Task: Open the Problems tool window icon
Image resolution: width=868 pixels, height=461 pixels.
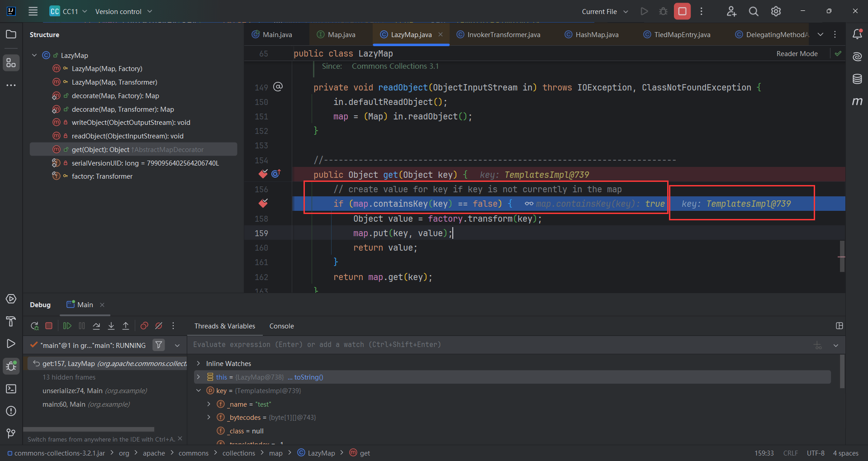Action: pyautogui.click(x=11, y=411)
